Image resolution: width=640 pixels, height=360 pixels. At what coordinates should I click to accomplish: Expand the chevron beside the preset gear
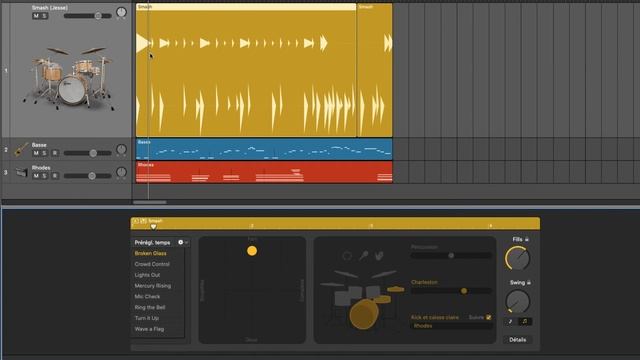click(187, 242)
